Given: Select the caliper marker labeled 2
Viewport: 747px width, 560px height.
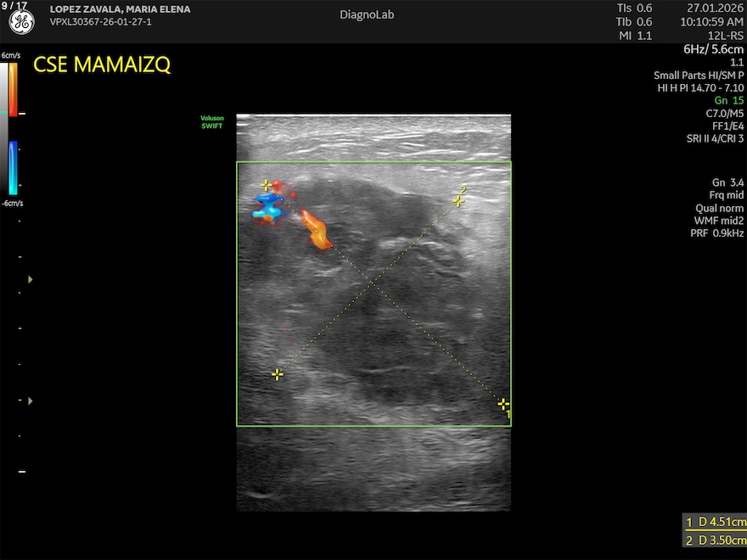Looking at the screenshot, I should tap(458, 201).
